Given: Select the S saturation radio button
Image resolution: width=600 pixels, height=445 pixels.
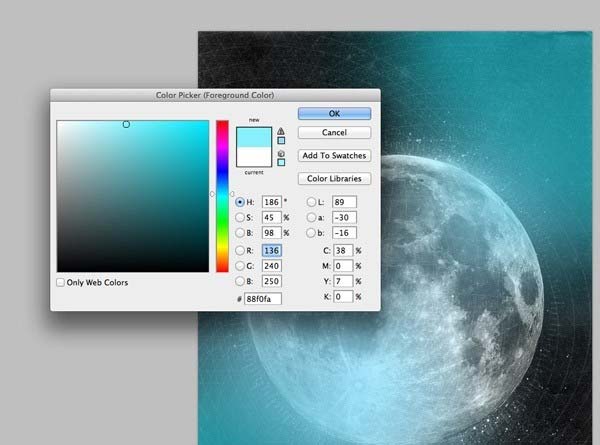Looking at the screenshot, I should click(x=240, y=217).
